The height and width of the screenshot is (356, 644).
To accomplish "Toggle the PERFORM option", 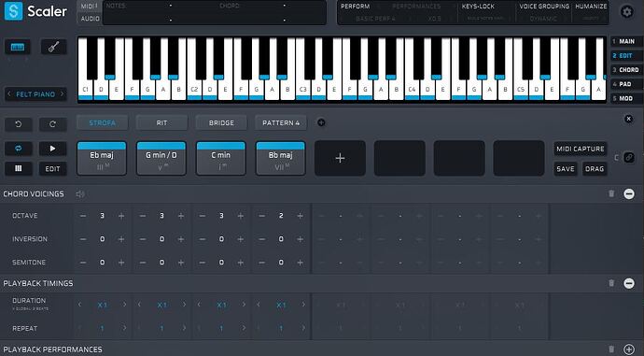I will click(356, 7).
